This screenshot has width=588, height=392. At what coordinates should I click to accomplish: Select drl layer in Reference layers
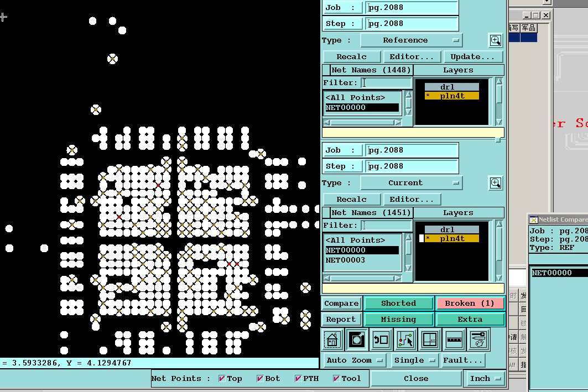(451, 87)
